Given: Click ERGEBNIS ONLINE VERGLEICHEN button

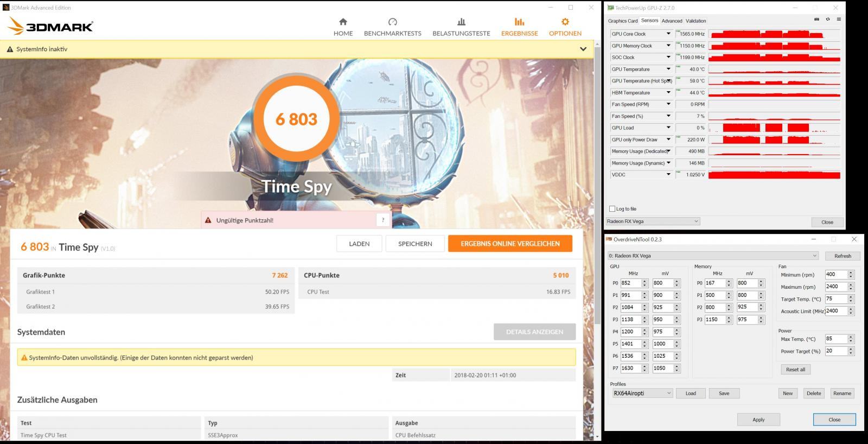Looking at the screenshot, I should click(510, 244).
